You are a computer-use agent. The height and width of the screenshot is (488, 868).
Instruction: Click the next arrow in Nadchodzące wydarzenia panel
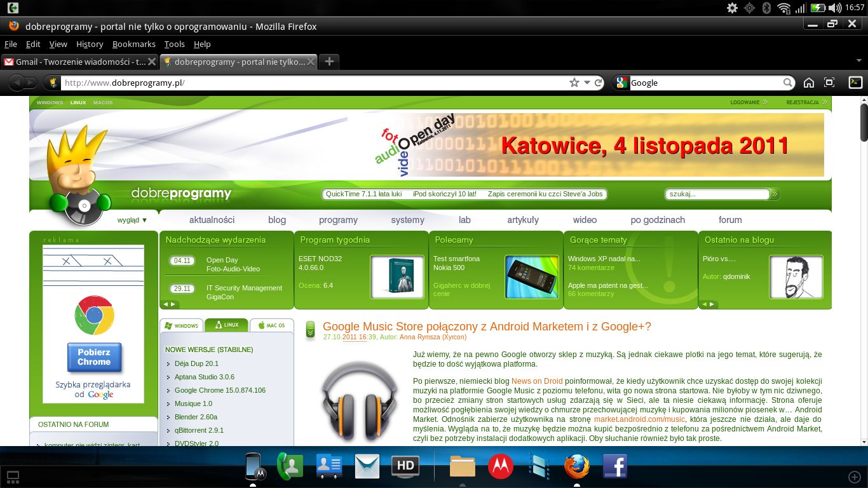pyautogui.click(x=173, y=304)
